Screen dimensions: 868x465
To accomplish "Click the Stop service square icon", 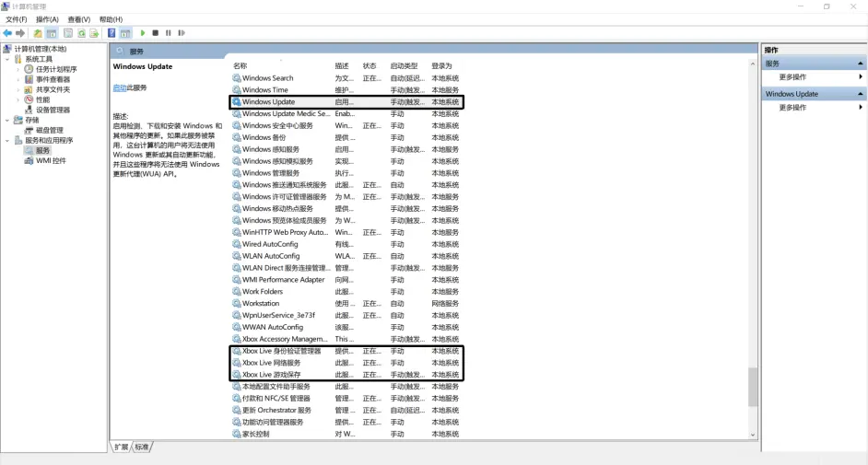I will [x=156, y=33].
